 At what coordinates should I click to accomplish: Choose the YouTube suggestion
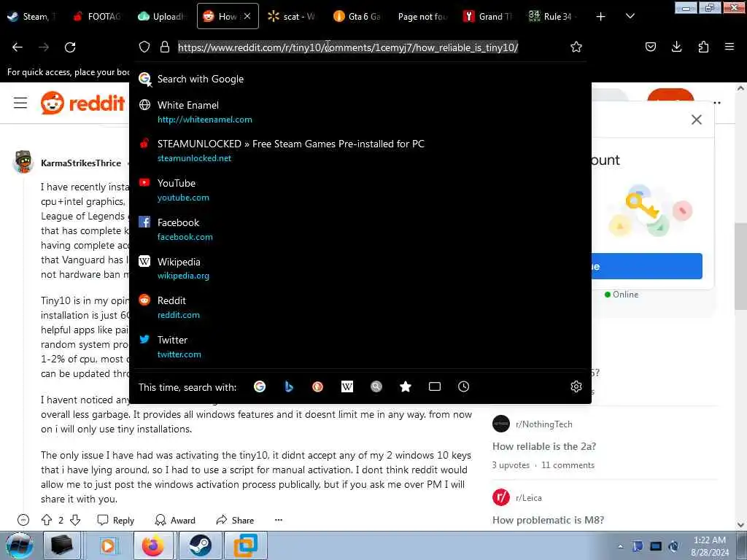point(360,190)
